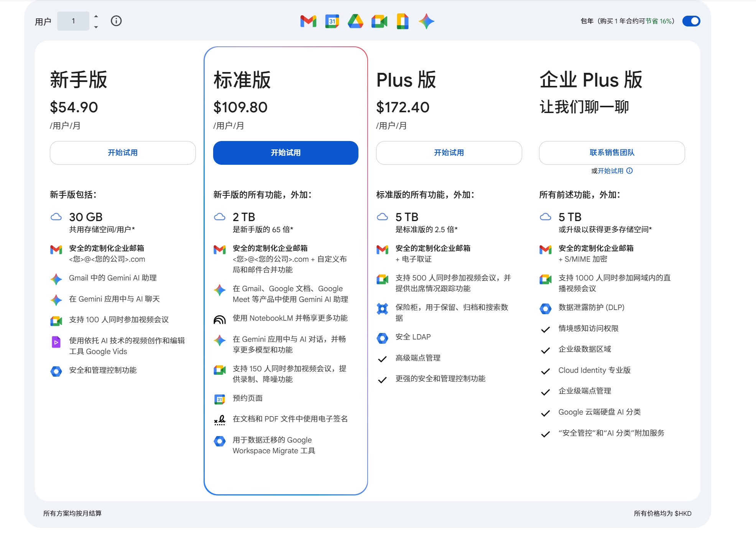Click the eSignature icon in the 标准版 feature list

click(219, 420)
